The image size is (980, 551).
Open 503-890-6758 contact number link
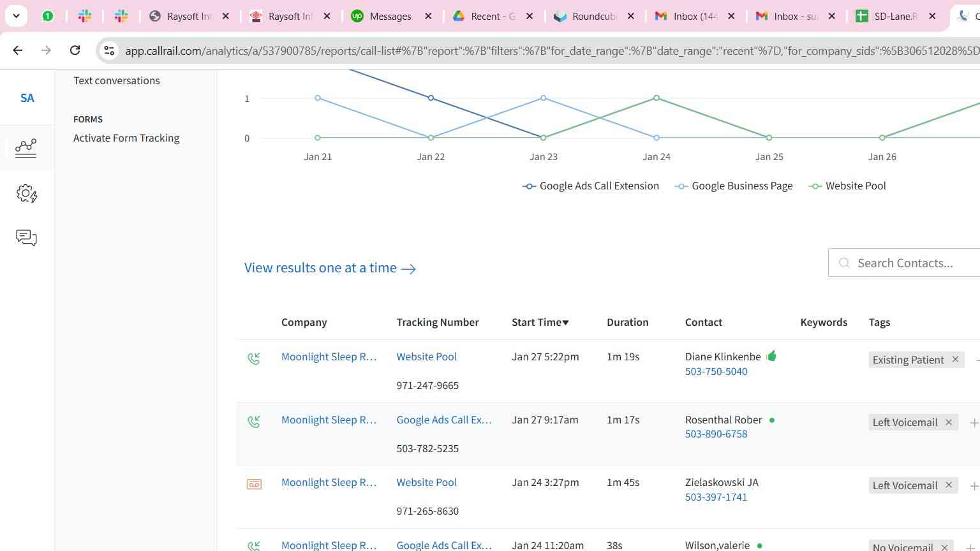click(x=716, y=434)
